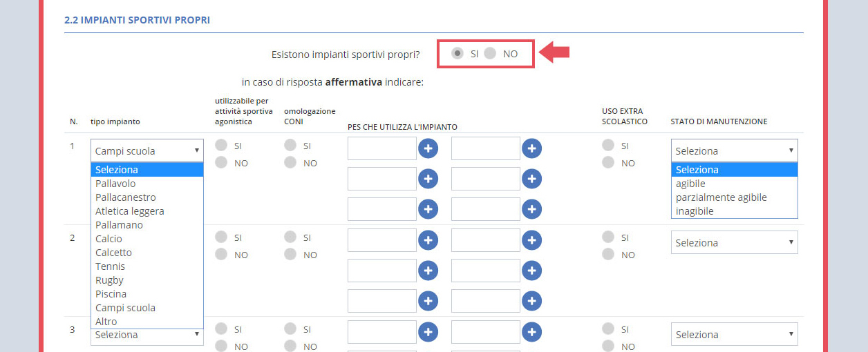
Task: Choose NO for uso extra scolastico in row 2
Action: click(x=608, y=255)
